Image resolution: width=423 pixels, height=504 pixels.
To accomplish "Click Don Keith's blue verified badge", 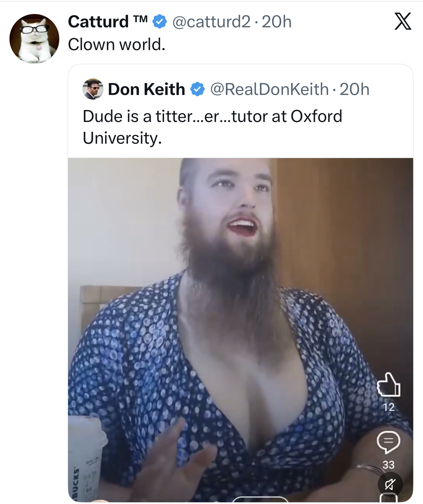I will pyautogui.click(x=197, y=89).
